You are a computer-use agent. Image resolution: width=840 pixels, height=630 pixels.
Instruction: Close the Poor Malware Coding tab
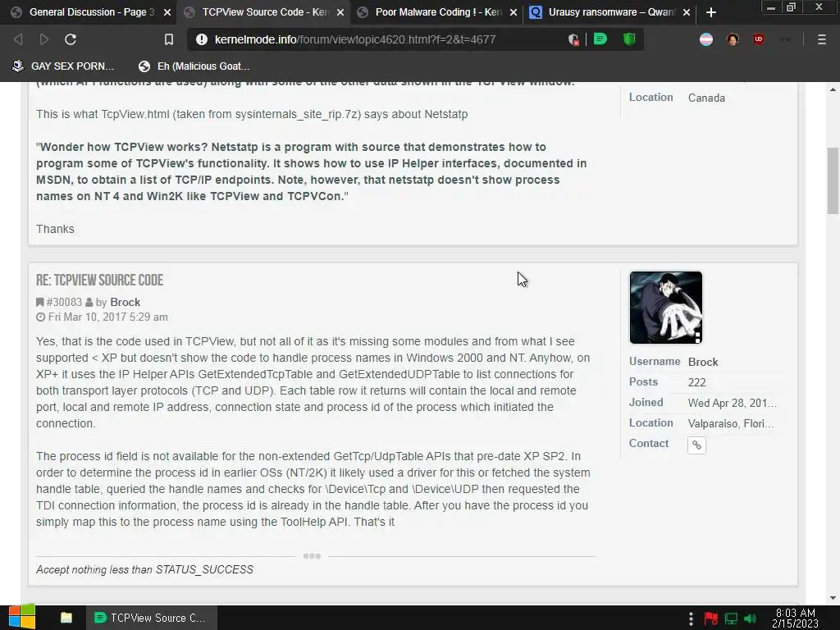pyautogui.click(x=514, y=12)
